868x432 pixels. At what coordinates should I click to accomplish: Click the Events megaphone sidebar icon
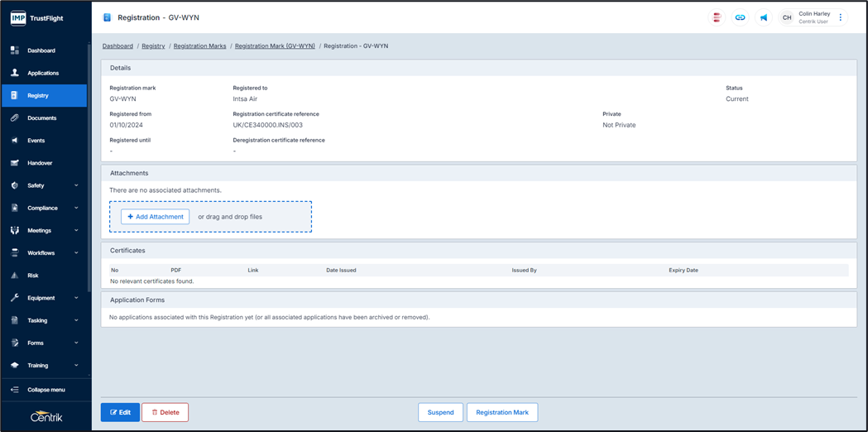(14, 141)
